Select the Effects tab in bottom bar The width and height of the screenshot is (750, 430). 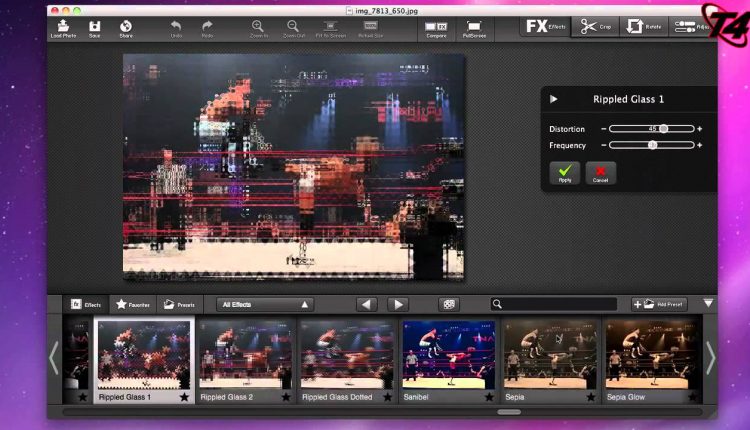point(86,305)
